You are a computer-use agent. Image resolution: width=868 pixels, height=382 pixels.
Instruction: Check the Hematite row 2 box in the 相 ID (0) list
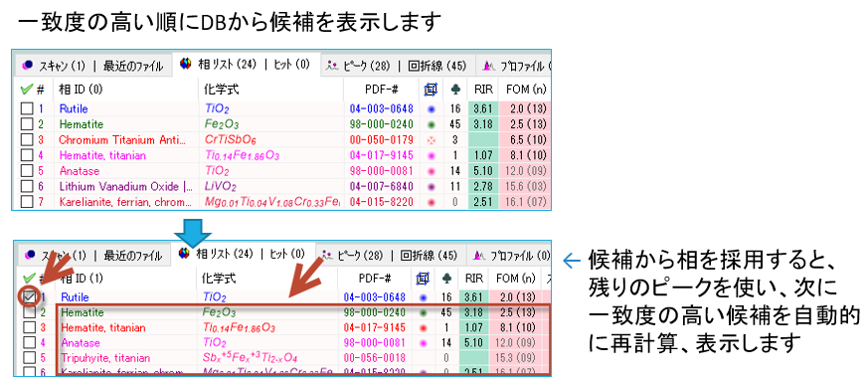pos(27,124)
